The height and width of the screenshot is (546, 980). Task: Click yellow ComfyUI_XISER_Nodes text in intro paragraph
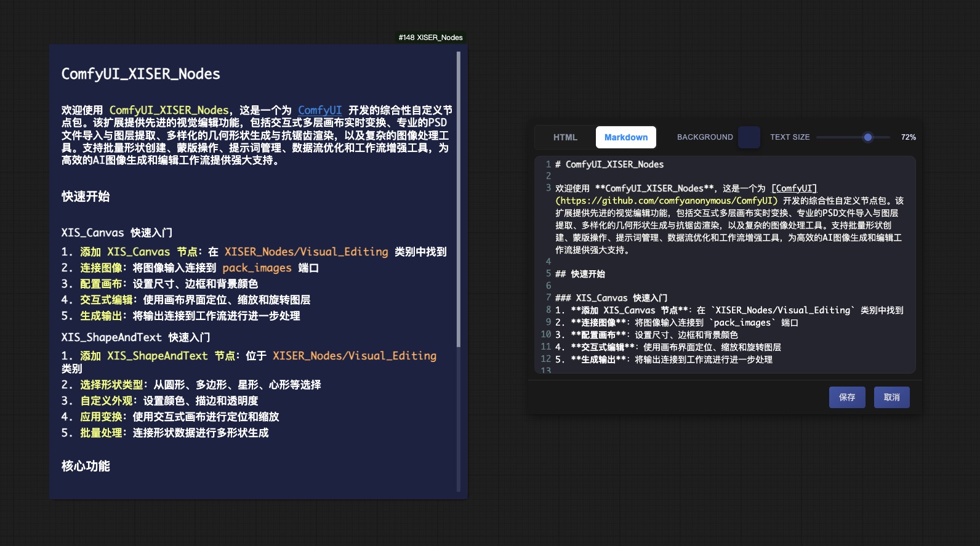[169, 110]
